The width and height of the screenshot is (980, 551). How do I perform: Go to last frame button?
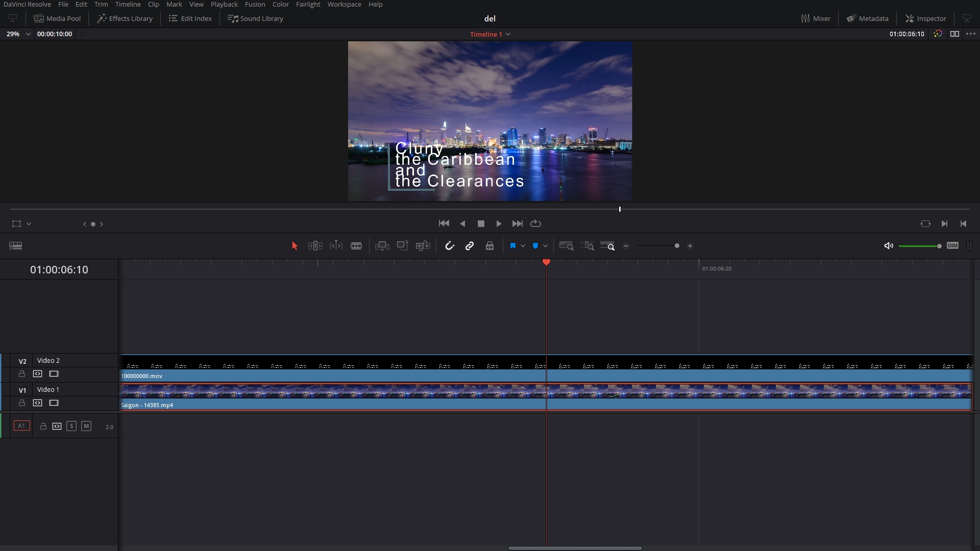tap(517, 223)
